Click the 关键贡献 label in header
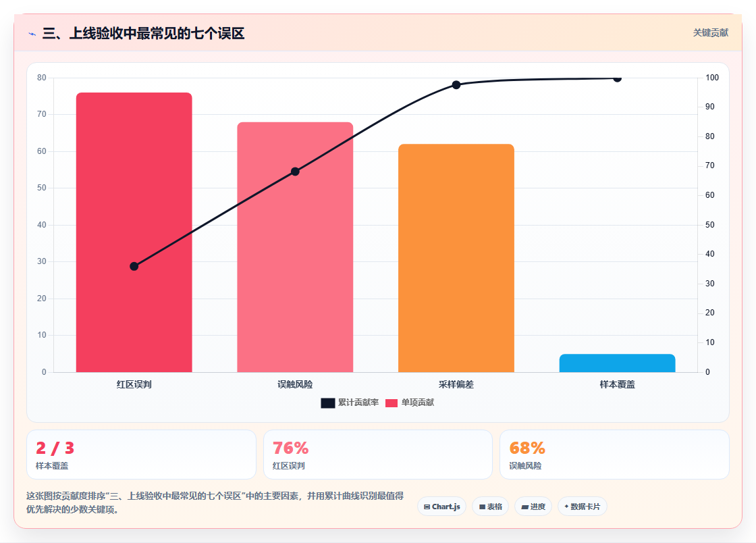 click(x=710, y=33)
